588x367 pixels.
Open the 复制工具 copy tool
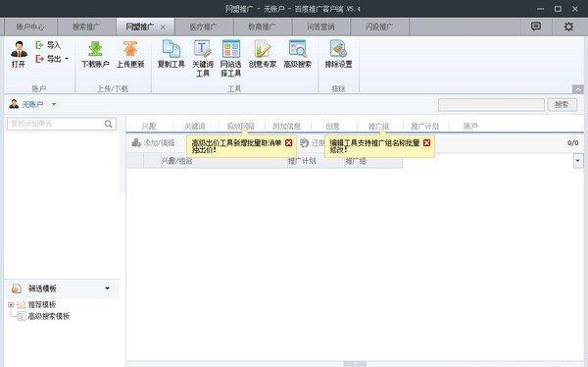click(171, 49)
